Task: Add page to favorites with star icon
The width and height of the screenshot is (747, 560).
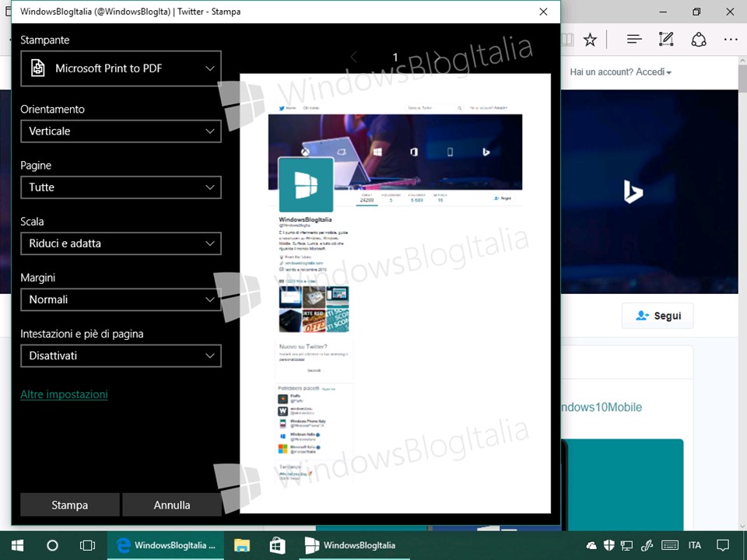Action: 590,40
